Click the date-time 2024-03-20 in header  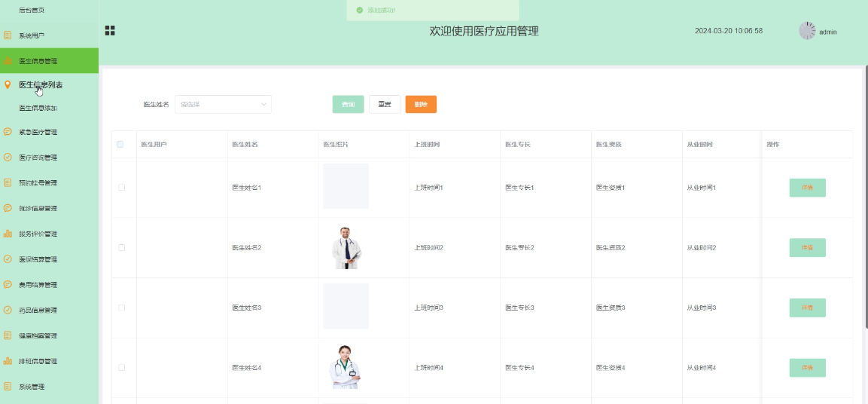[x=729, y=31]
